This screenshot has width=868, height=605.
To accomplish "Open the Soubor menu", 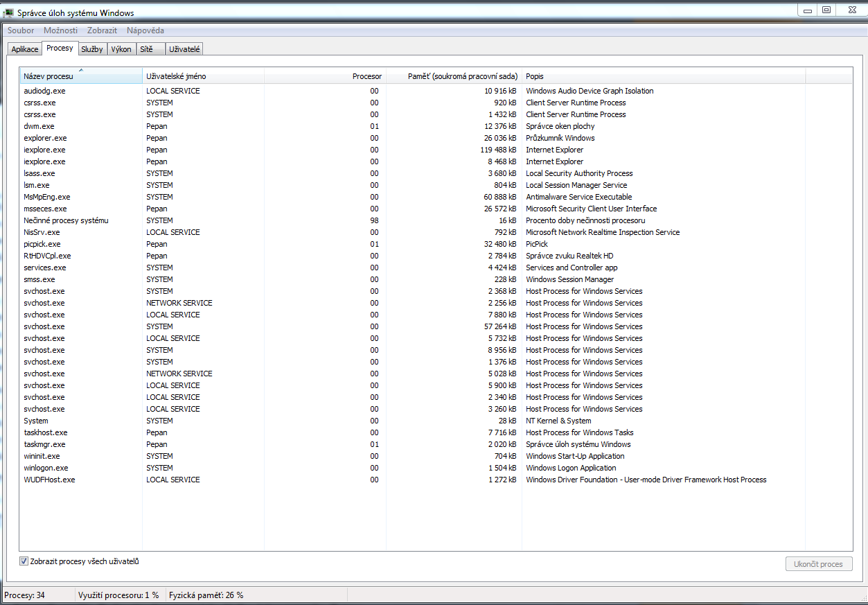I will tap(21, 30).
